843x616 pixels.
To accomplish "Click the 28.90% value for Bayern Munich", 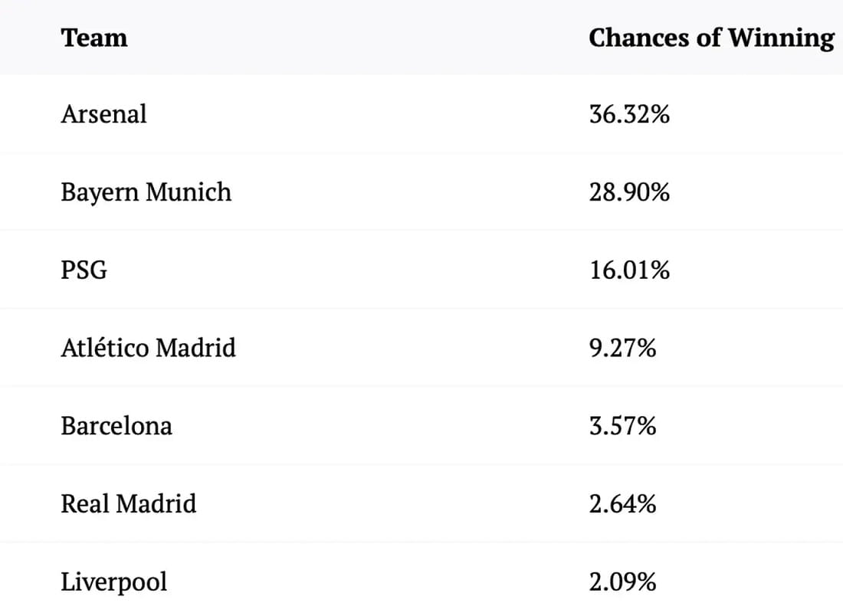I will click(629, 192).
